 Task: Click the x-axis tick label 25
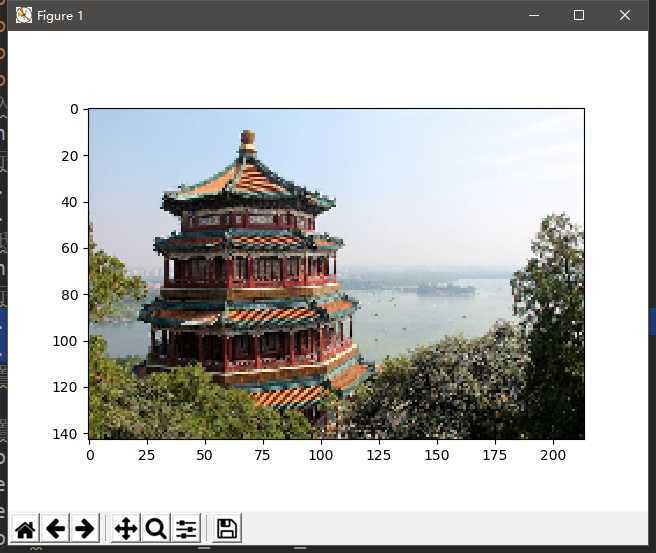tap(147, 455)
